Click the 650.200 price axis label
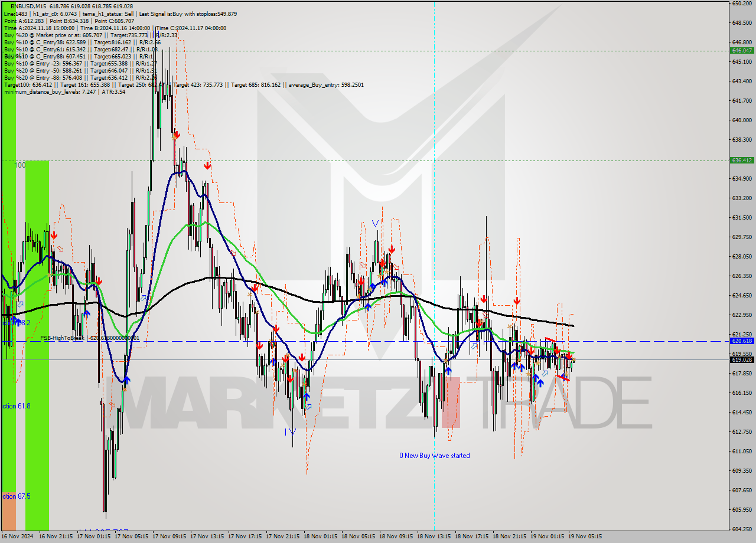The height and width of the screenshot is (543, 756). 742,4
